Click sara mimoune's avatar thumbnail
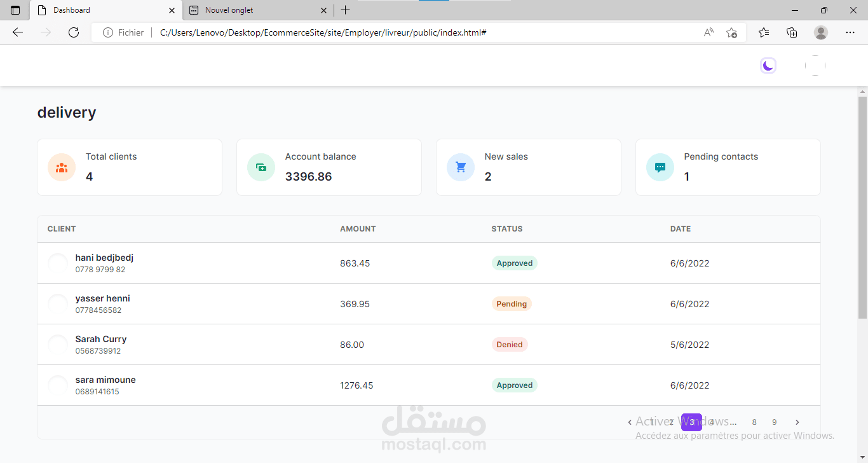 coord(58,385)
